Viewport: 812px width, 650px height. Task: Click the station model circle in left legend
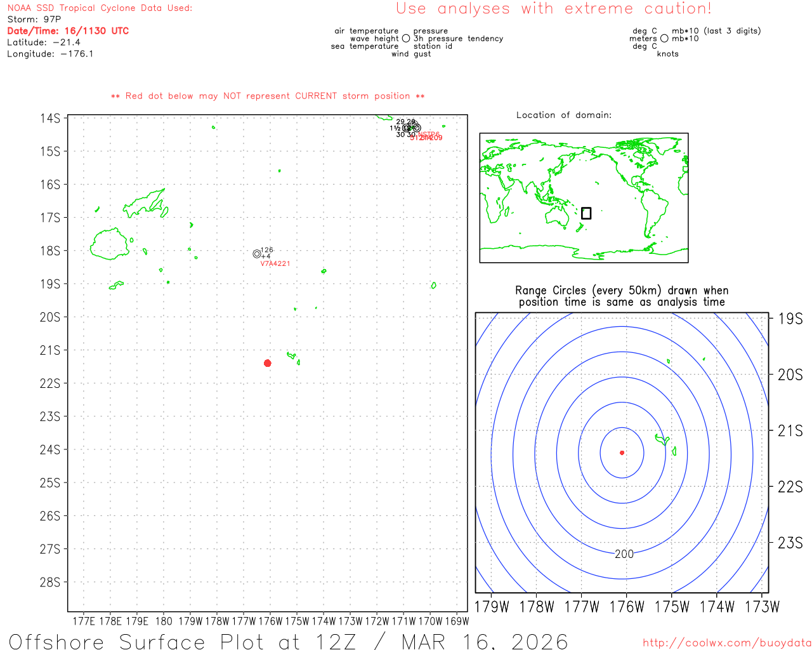click(x=406, y=39)
